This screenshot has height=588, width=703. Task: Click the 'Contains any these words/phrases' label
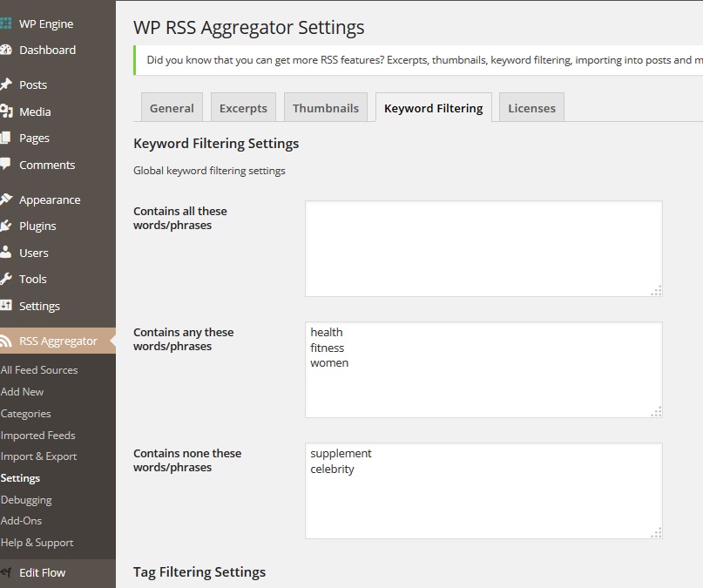(183, 339)
